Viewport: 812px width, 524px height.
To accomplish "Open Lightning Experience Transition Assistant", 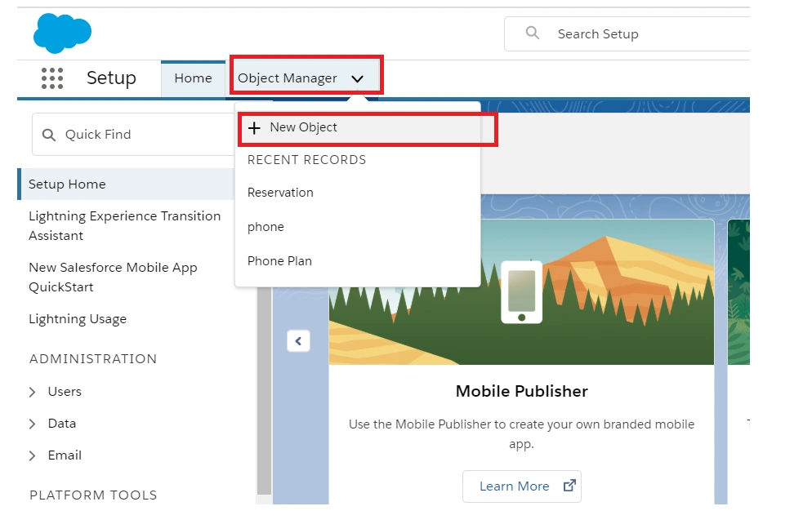I will pyautogui.click(x=124, y=225).
